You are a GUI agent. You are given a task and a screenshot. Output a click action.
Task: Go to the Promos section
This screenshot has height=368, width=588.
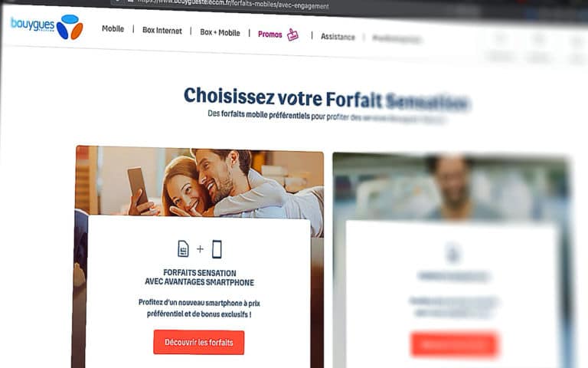pyautogui.click(x=270, y=34)
